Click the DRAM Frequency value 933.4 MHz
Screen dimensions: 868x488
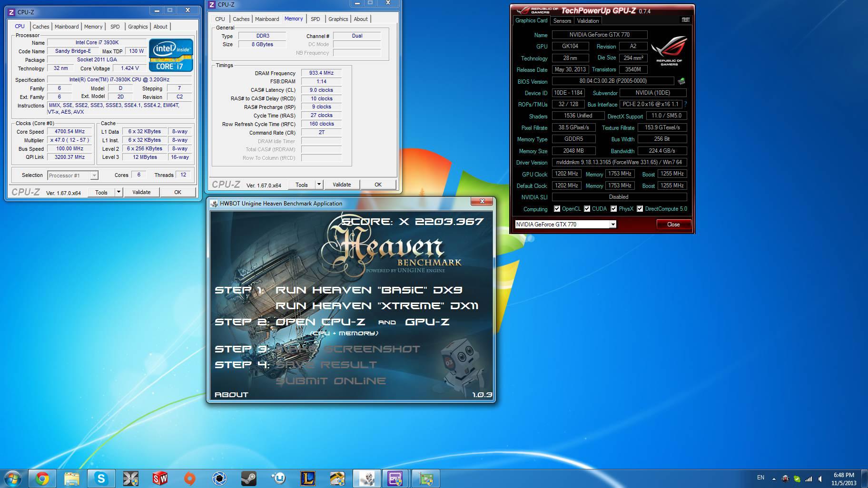point(321,73)
